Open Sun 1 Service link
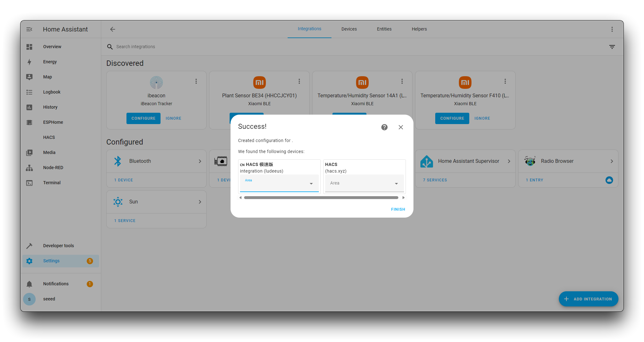Image resolution: width=644 pixels, height=342 pixels. (x=125, y=221)
